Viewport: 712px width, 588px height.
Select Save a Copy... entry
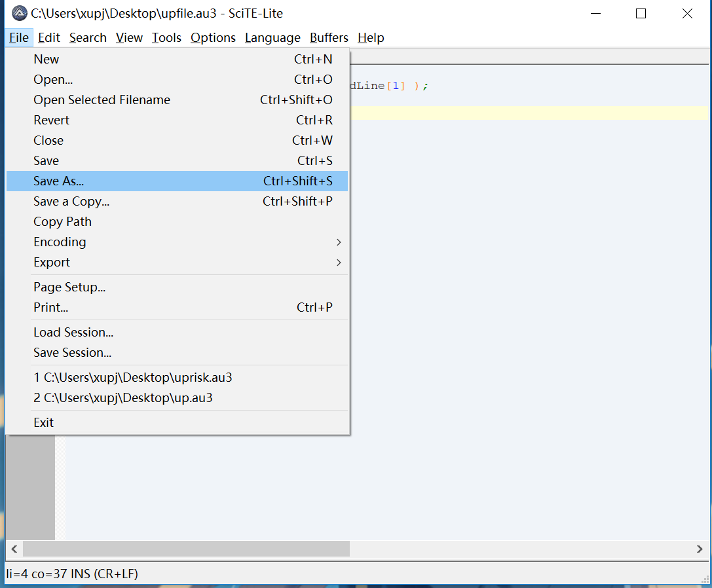click(x=177, y=201)
